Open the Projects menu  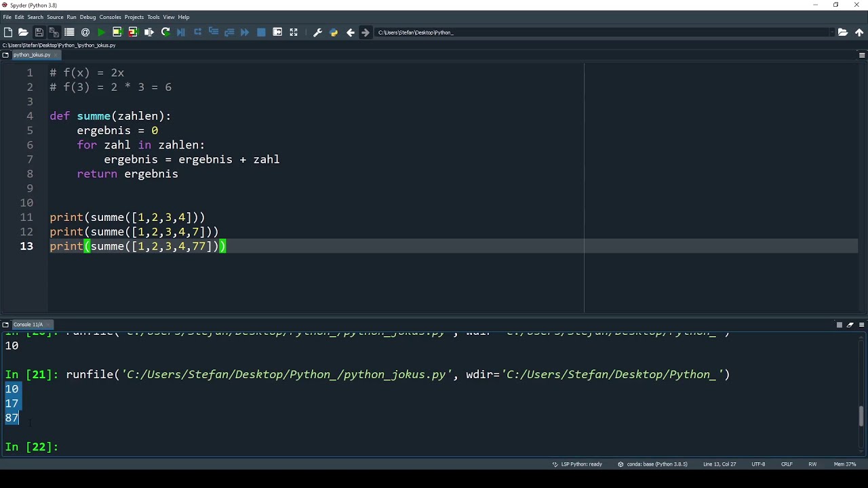134,17
